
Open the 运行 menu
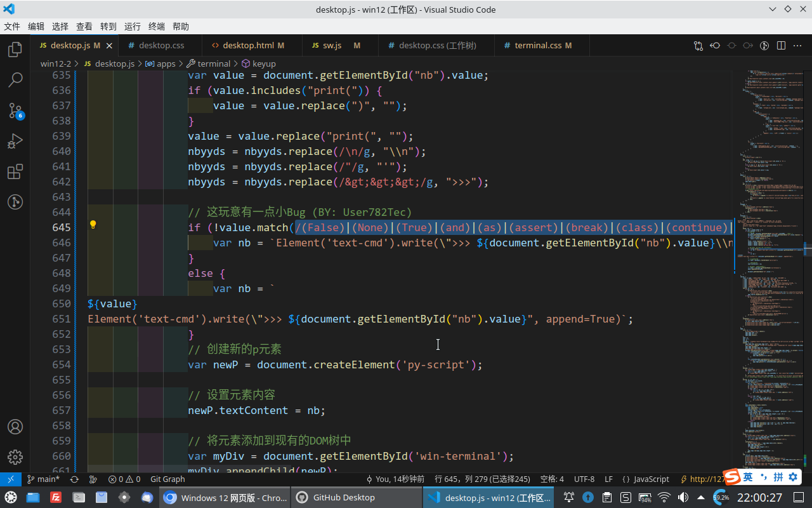(132, 26)
